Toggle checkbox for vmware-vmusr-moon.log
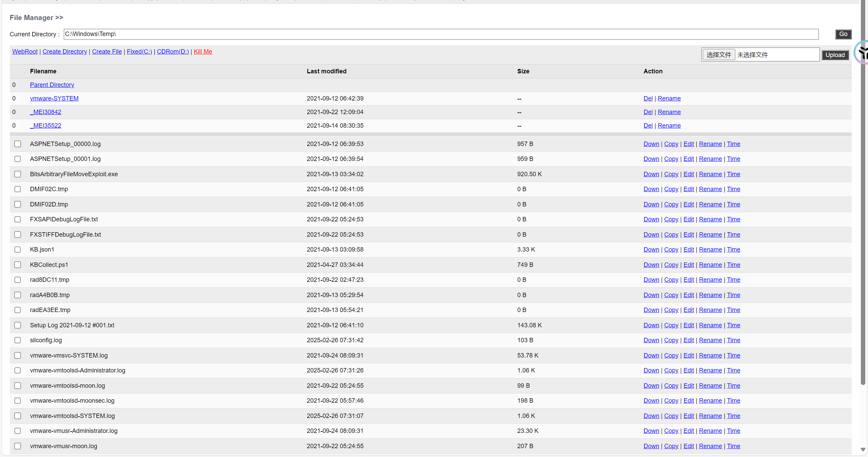868x457 pixels. pyautogui.click(x=18, y=446)
